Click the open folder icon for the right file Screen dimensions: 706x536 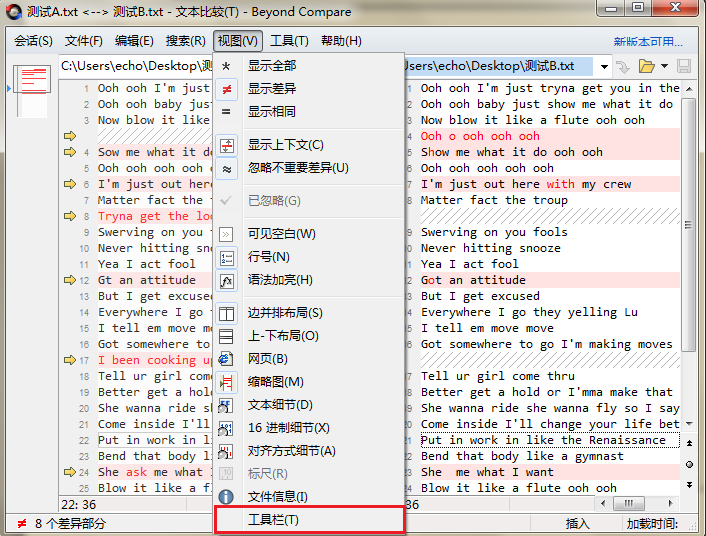pyautogui.click(x=646, y=66)
